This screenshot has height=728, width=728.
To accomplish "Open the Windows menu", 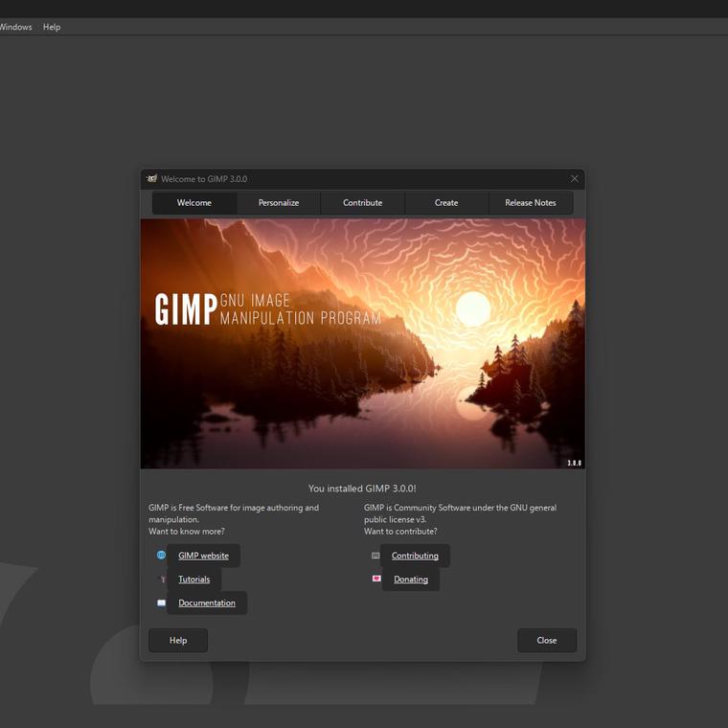I will point(14,27).
